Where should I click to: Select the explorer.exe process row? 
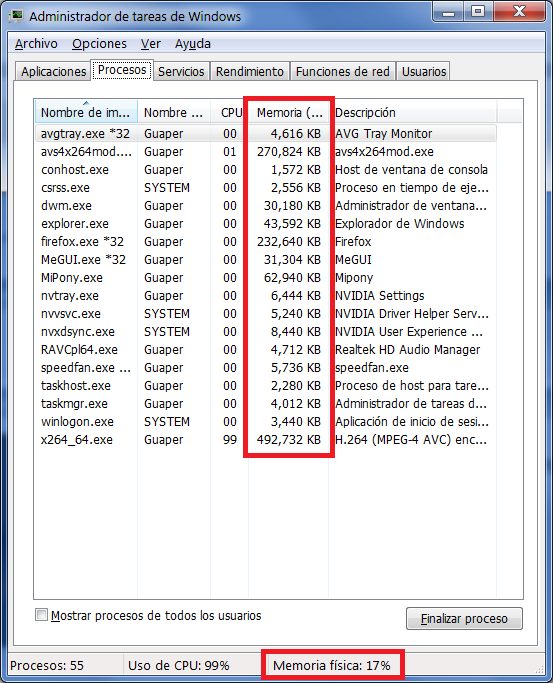266,223
